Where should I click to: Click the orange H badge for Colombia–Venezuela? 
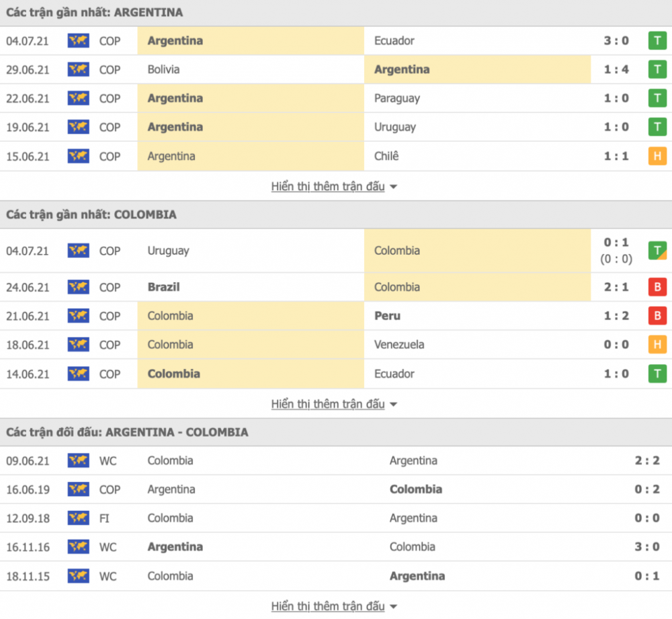coord(657,344)
